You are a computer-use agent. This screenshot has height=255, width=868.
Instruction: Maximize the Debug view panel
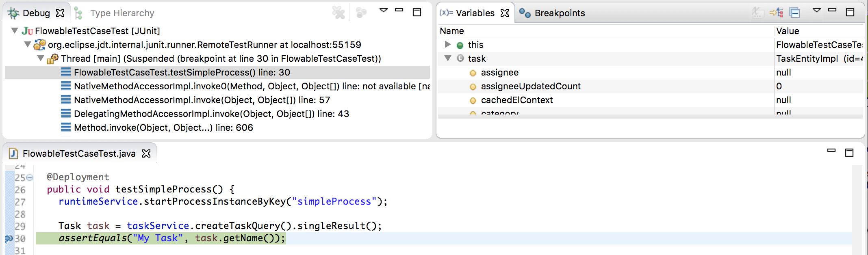coord(417,12)
